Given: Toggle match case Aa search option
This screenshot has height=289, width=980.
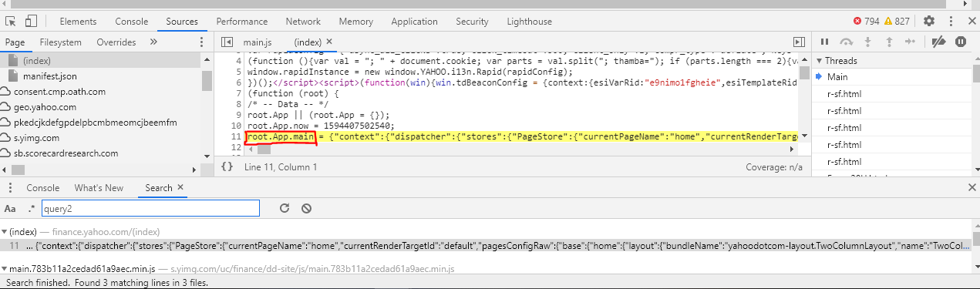Looking at the screenshot, I should (10, 208).
